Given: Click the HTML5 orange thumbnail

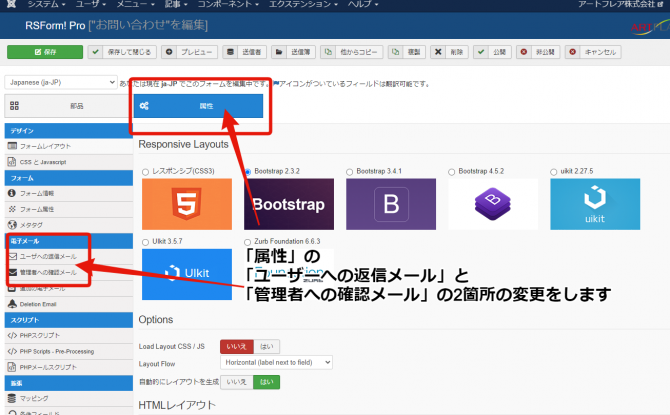Looking at the screenshot, I should (x=187, y=204).
